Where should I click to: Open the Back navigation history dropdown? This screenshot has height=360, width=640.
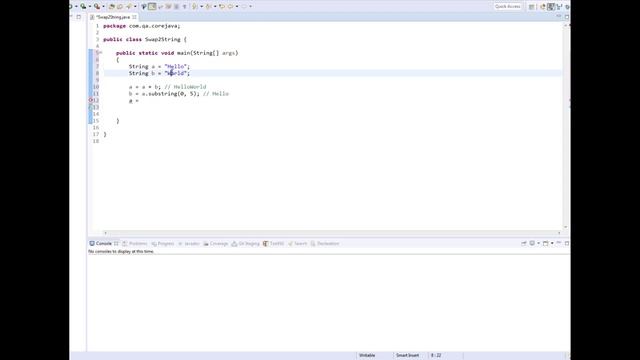237,6
